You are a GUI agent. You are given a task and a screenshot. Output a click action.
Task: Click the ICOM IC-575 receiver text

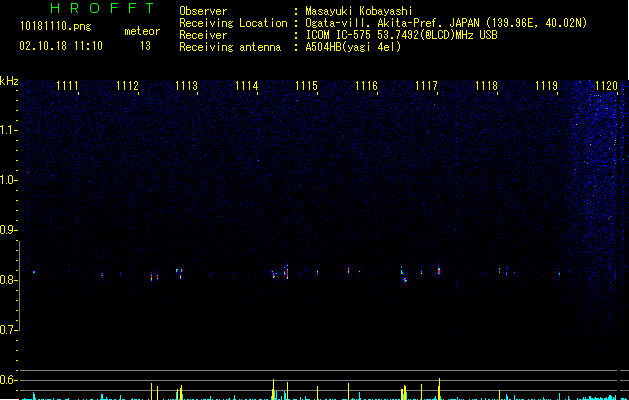pyautogui.click(x=401, y=35)
